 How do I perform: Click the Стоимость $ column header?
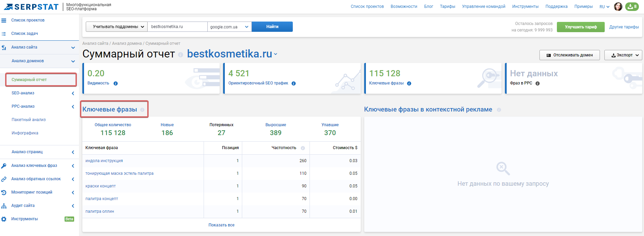[345, 148]
